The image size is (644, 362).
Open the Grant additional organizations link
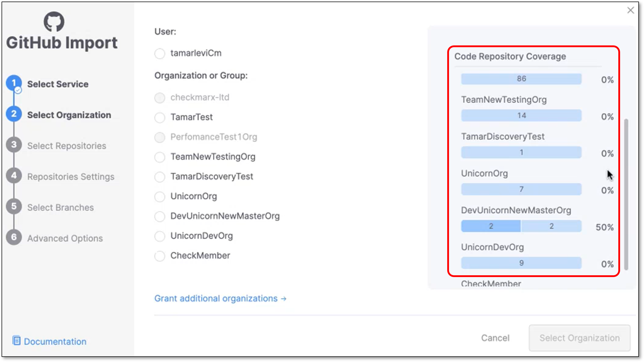[220, 298]
